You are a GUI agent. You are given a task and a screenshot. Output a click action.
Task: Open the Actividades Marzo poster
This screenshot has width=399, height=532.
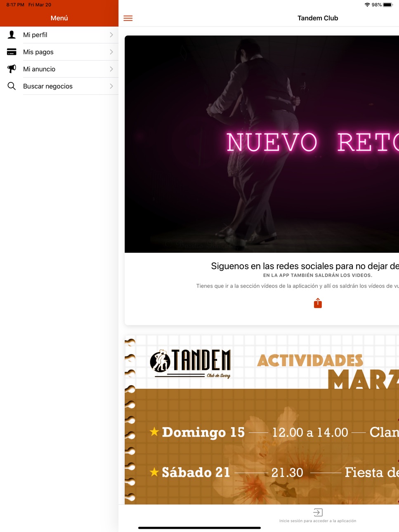(x=262, y=420)
